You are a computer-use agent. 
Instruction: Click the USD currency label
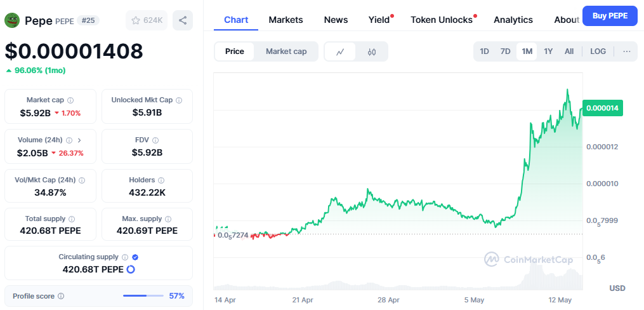click(617, 288)
